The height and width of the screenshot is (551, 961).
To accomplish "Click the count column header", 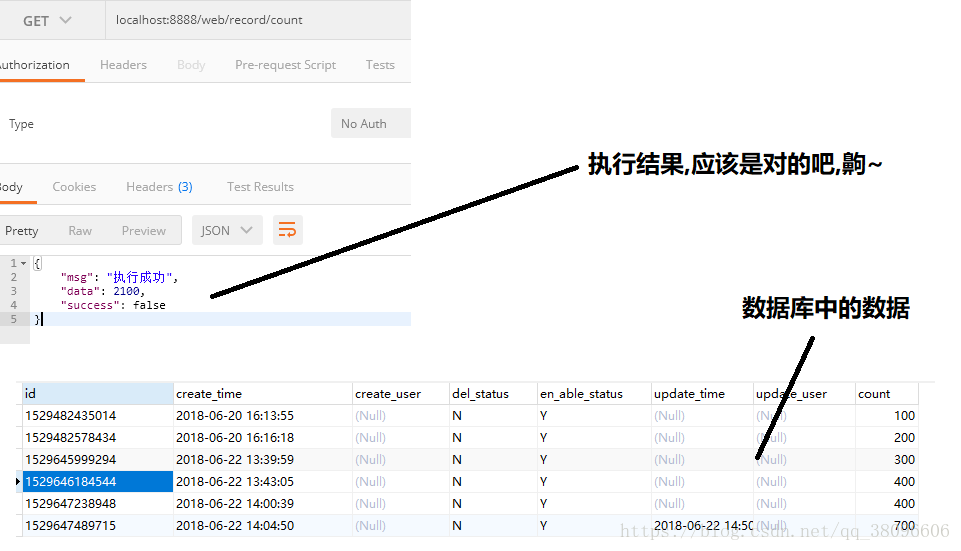I will (887, 394).
